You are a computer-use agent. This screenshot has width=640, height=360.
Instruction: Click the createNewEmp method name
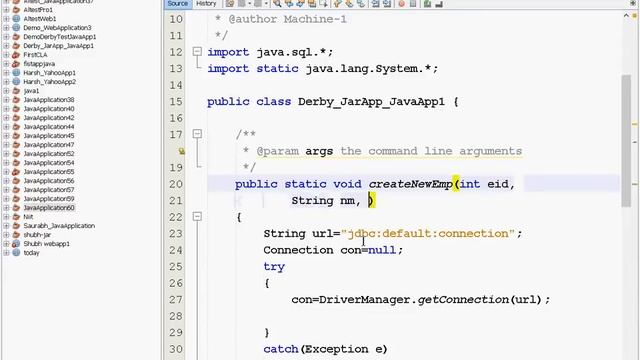(410, 184)
